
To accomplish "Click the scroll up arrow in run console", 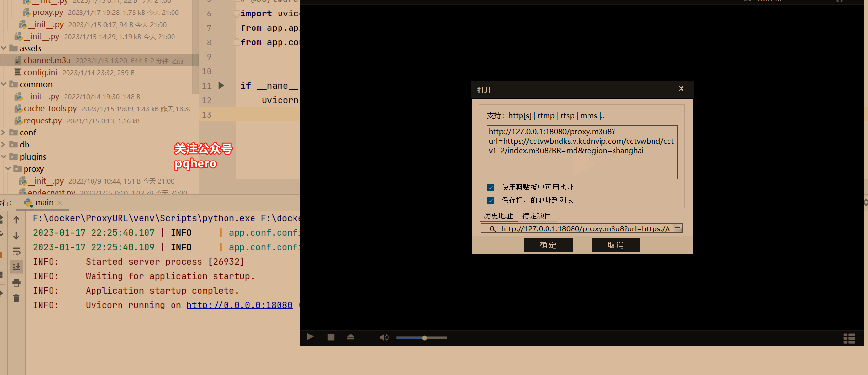I will pyautogui.click(x=16, y=220).
